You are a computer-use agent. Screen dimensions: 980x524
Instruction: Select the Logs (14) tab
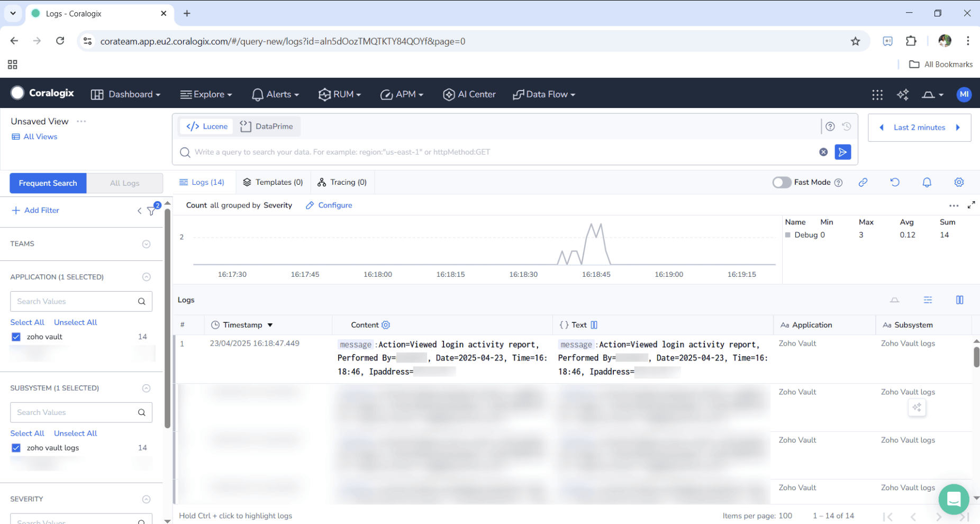click(202, 182)
